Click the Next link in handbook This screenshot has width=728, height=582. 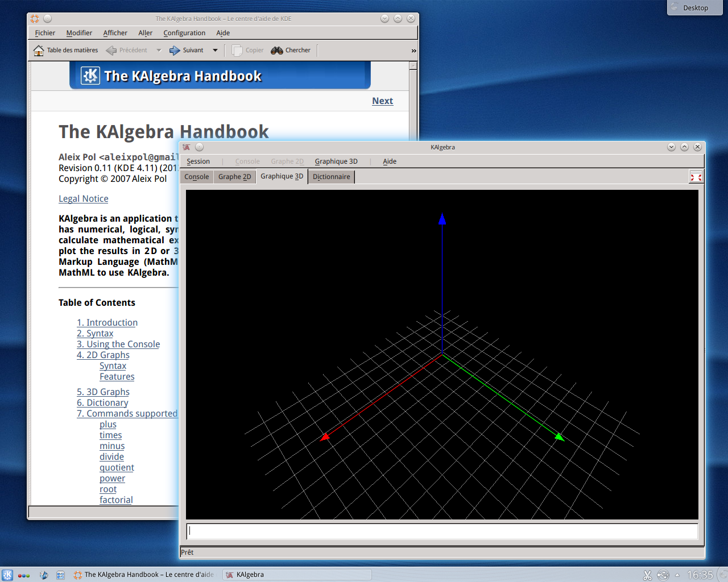[x=382, y=101]
